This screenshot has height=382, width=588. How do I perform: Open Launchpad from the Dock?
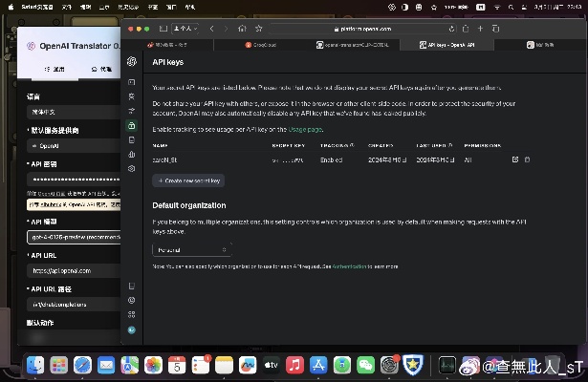[59, 365]
